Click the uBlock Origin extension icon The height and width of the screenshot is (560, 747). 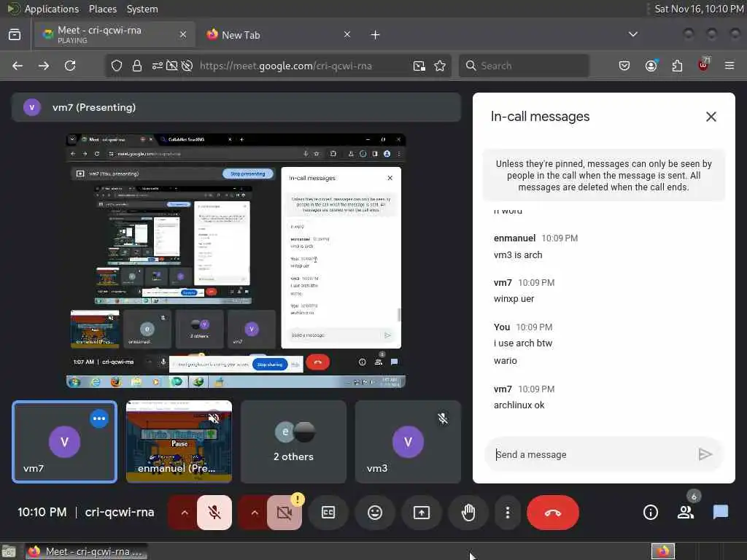(703, 65)
